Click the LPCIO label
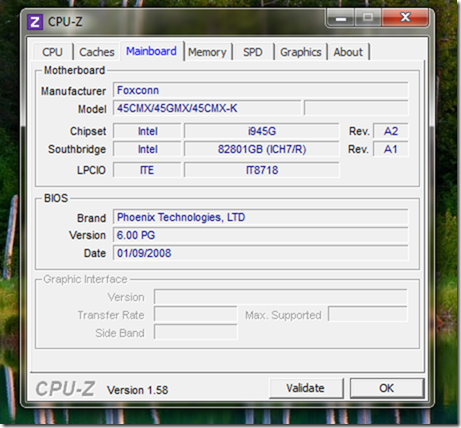Viewport: 461px width, 428px height. 91,170
